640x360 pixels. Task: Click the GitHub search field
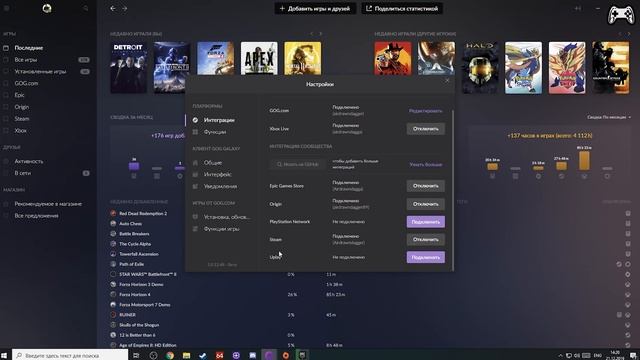click(298, 164)
